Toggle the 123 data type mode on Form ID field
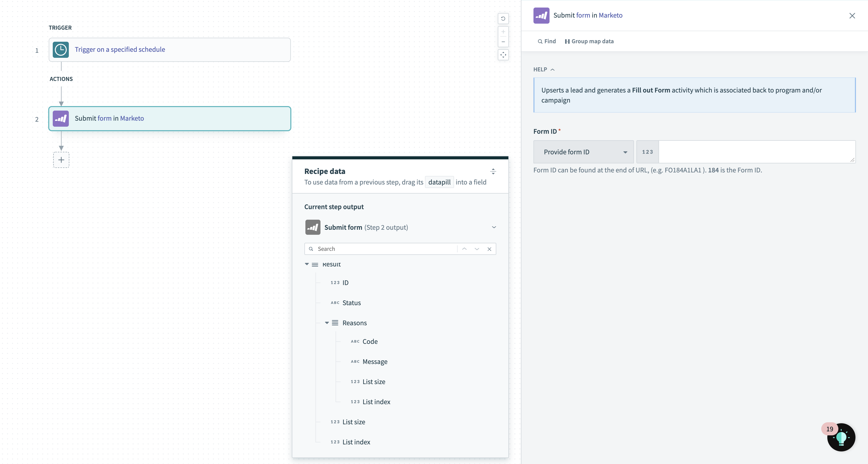Image resolution: width=868 pixels, height=464 pixels. 647,152
